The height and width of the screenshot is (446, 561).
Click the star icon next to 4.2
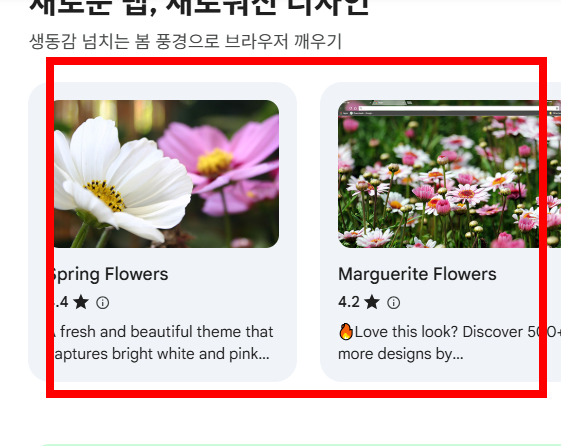tap(372, 302)
